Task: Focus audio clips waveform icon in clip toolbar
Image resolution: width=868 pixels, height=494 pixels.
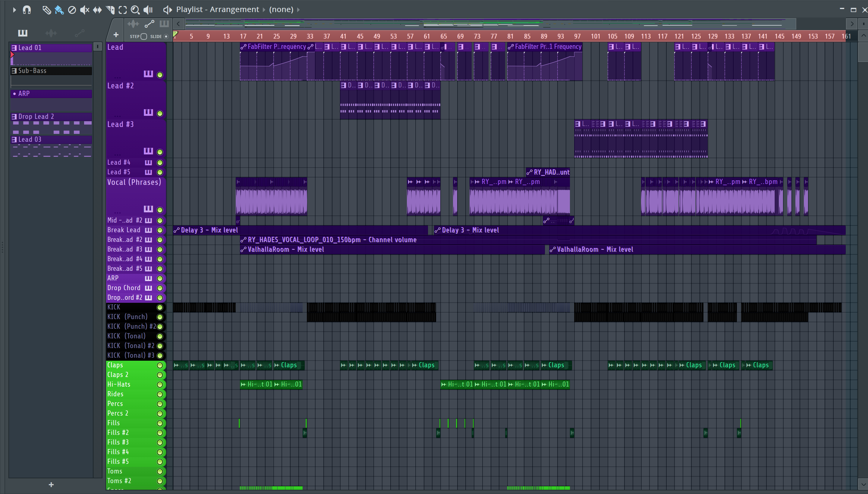Action: (133, 24)
